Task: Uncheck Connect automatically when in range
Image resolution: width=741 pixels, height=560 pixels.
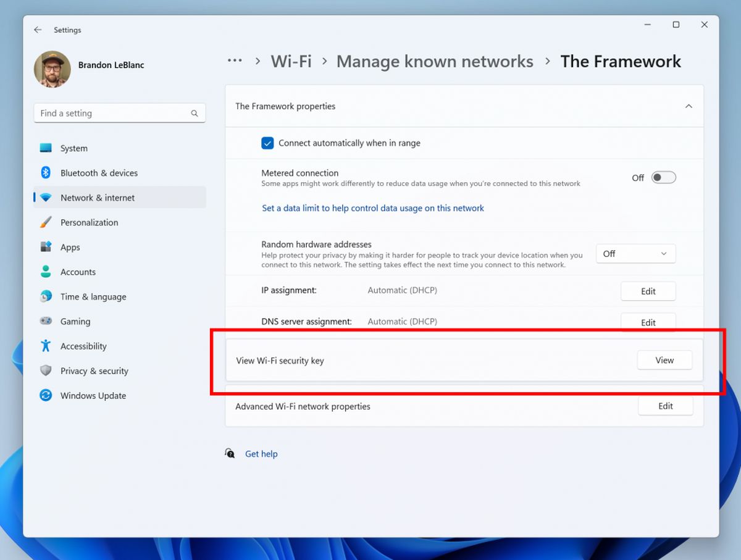Action: point(267,143)
